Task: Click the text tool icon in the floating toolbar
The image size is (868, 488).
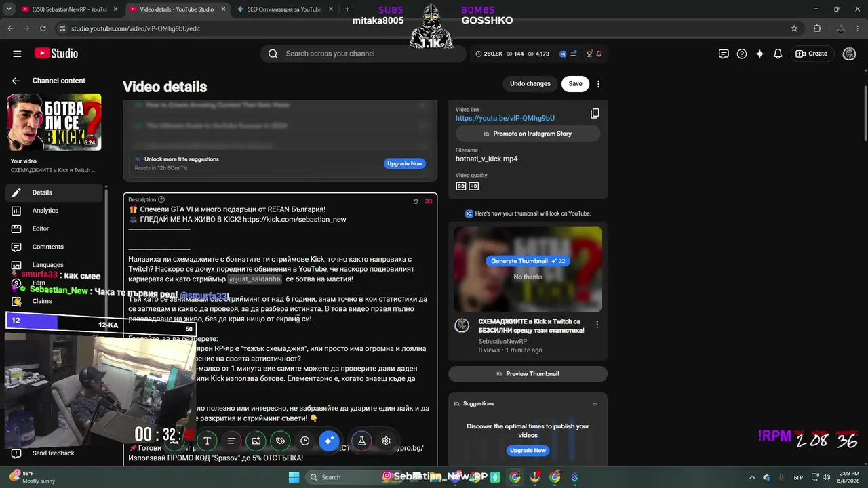Action: 207,441
